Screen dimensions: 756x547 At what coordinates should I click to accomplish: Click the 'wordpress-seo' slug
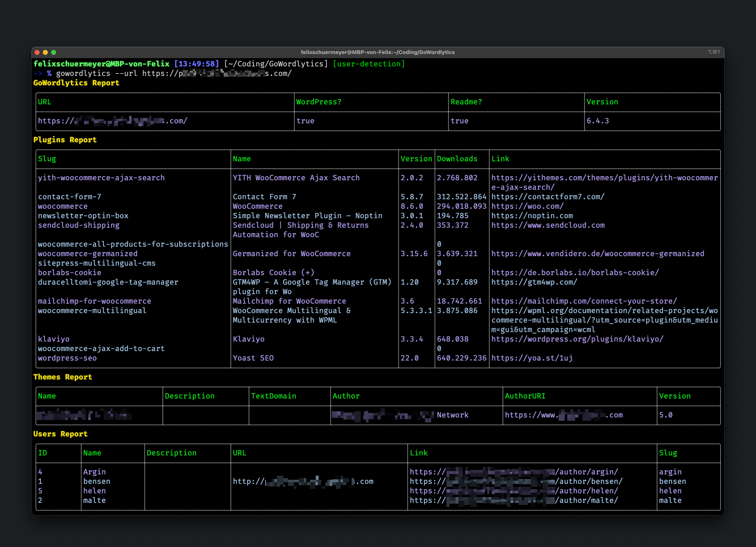[x=67, y=358]
